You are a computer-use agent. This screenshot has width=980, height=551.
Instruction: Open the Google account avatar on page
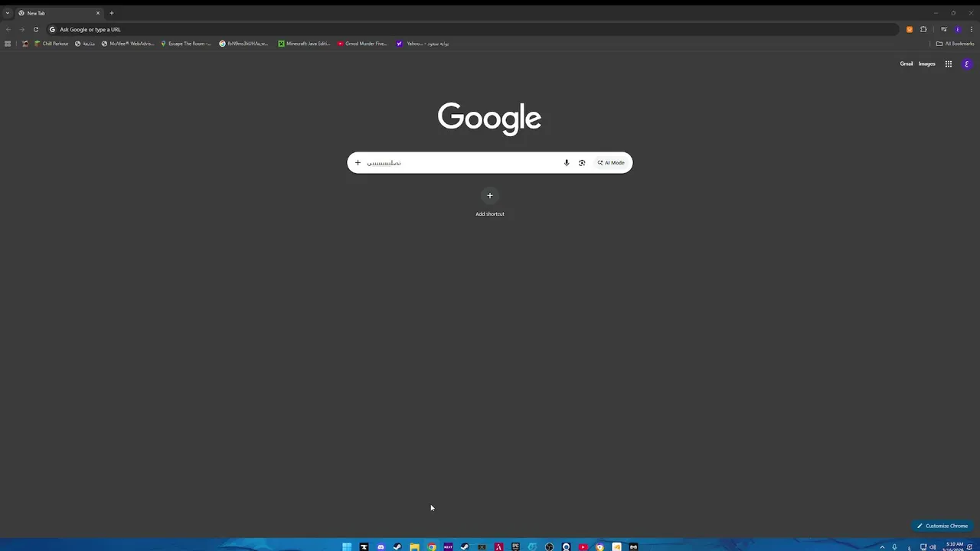(x=966, y=64)
